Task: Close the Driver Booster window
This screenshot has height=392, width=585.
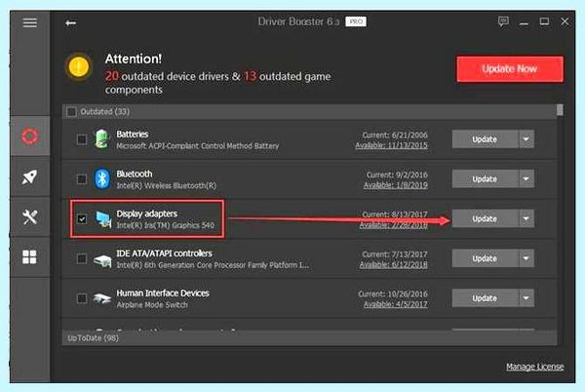Action: tap(565, 21)
